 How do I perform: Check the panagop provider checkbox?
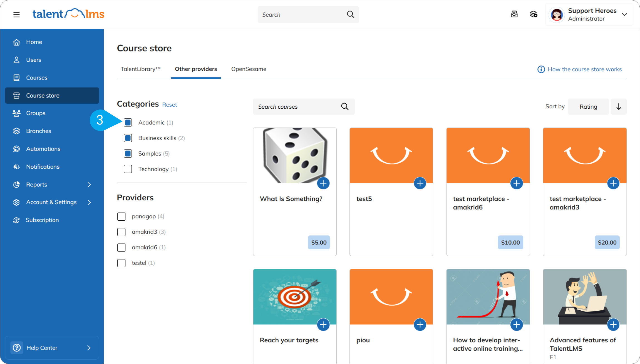point(121,216)
